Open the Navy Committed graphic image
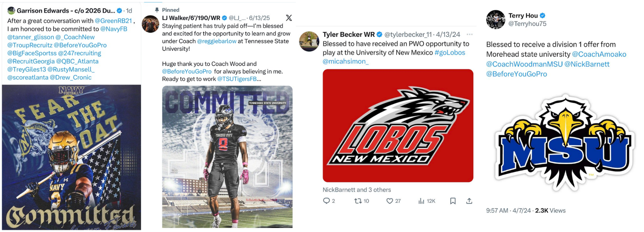 pyautogui.click(x=71, y=157)
